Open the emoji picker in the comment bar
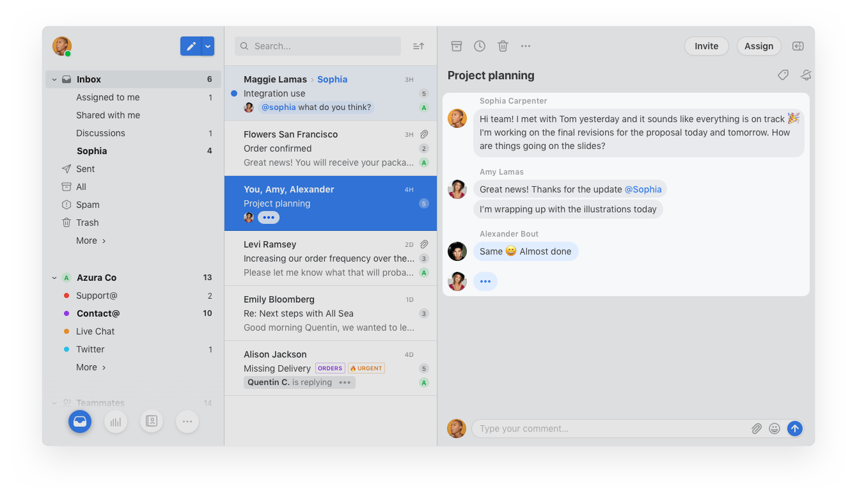 click(774, 429)
